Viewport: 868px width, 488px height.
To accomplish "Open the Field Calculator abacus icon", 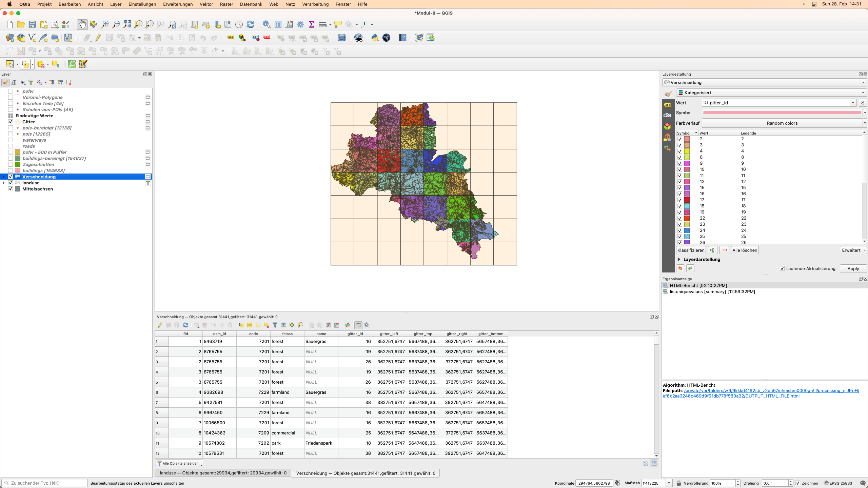I will coord(289,24).
